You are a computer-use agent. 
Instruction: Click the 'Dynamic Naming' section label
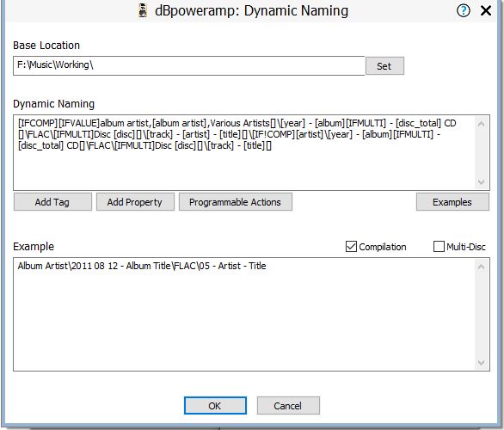[53, 104]
